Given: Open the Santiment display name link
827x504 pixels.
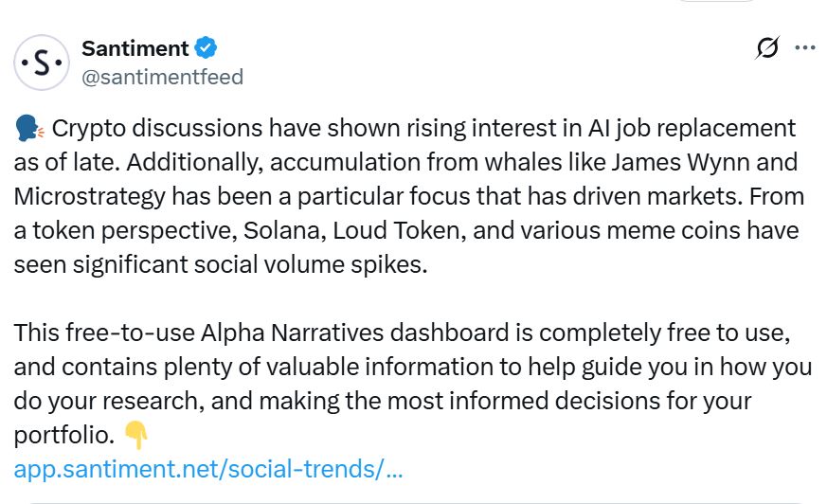Looking at the screenshot, I should (135, 47).
